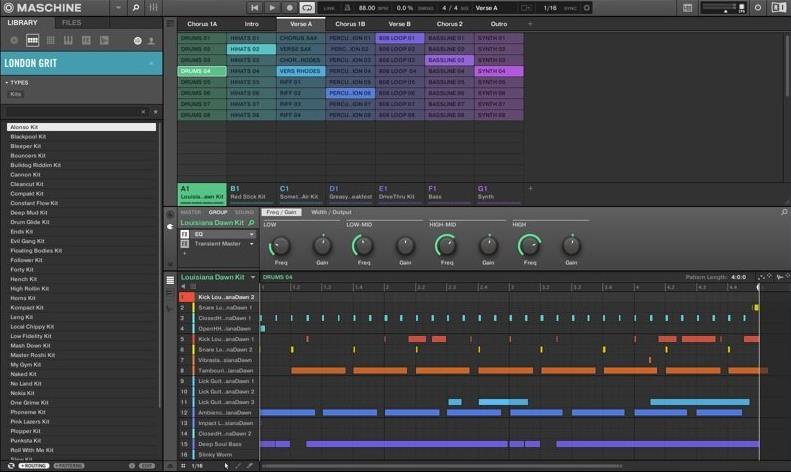Expand the EQ plug-in slot menu arrow

tap(253, 234)
